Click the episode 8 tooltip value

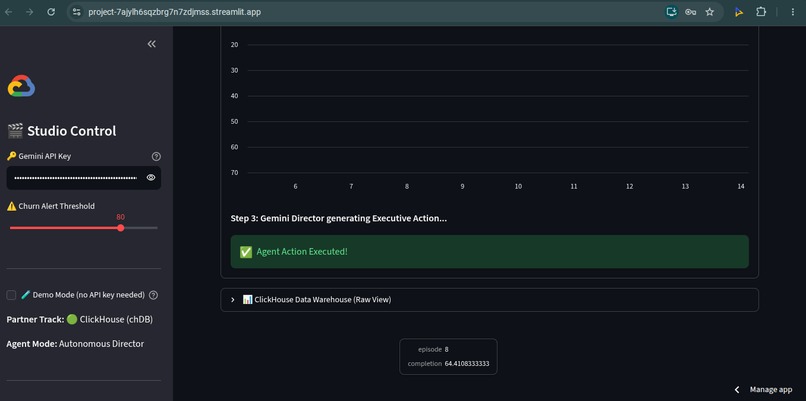(x=447, y=349)
